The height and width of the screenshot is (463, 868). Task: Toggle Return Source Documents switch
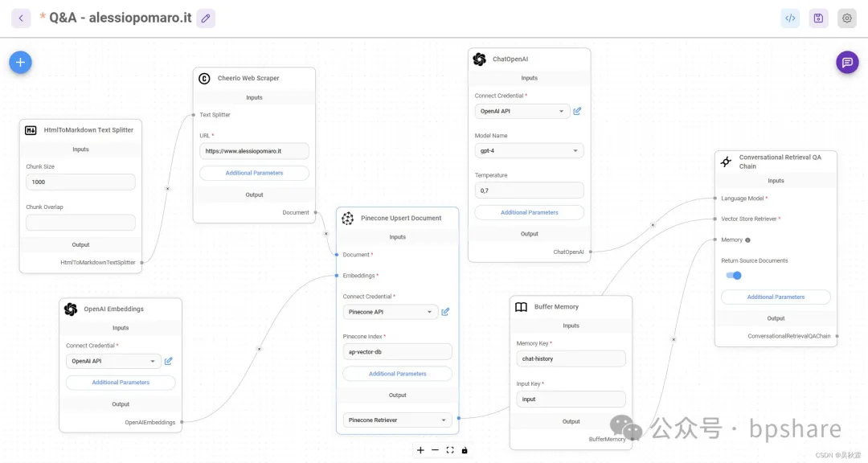[734, 276]
